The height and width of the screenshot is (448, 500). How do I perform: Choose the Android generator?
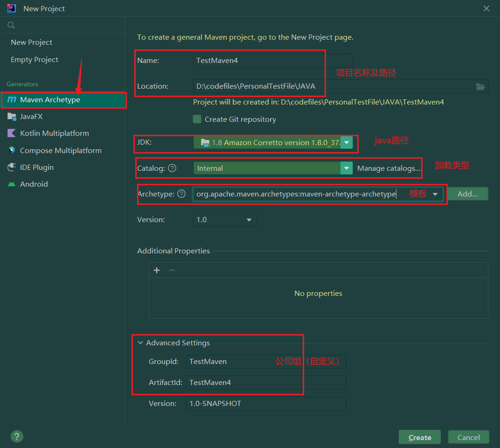tap(34, 184)
